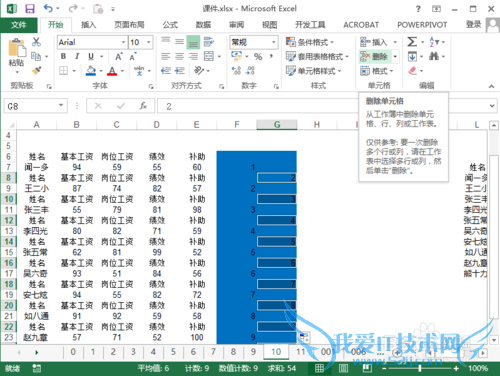Open Sort and Filter icon
Viewport: 500px width, 376px height.
click(x=433, y=42)
